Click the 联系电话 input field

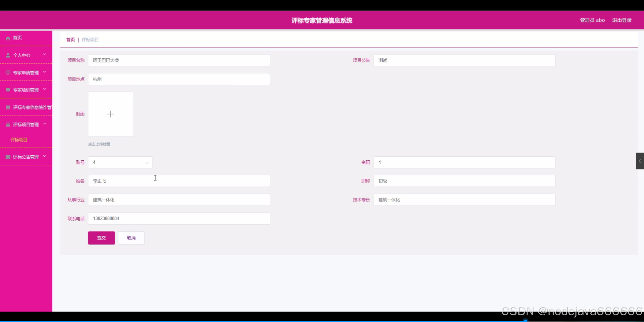179,219
